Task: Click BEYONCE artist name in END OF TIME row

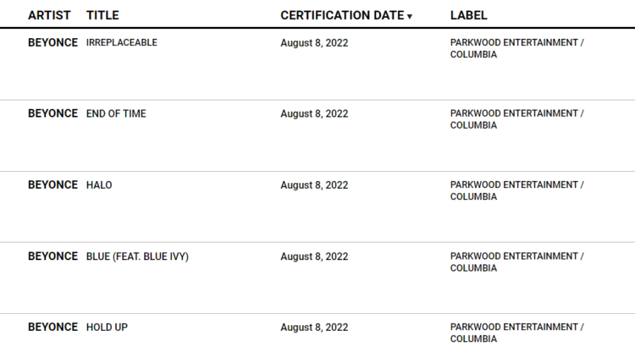Action: (x=52, y=113)
